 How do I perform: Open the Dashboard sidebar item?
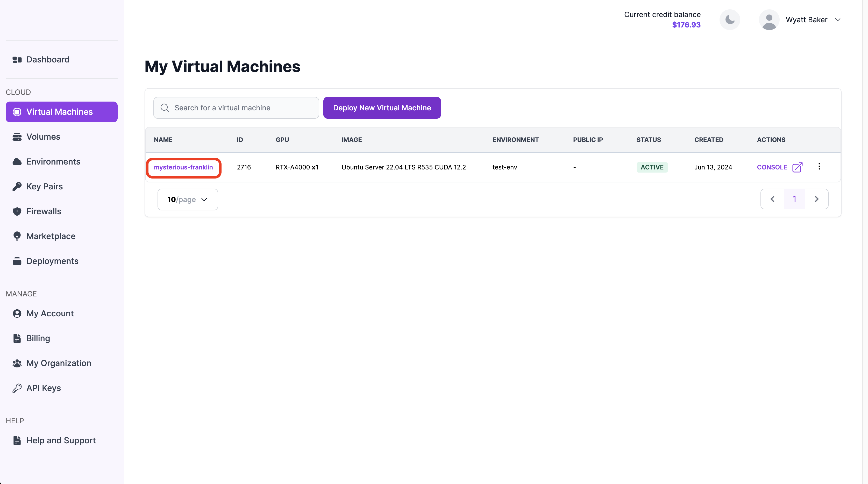(62, 60)
